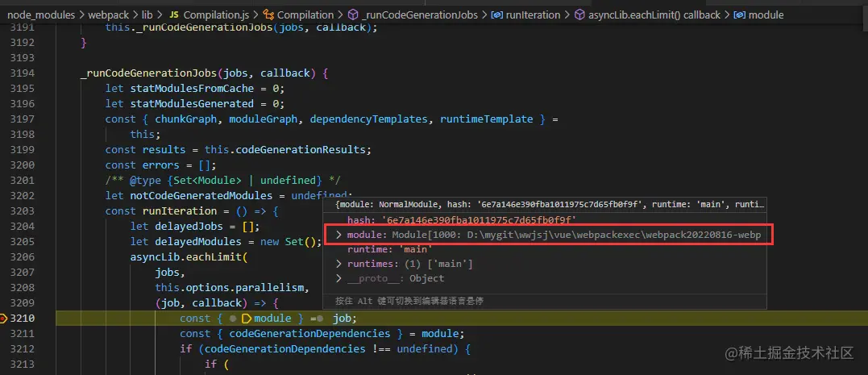Click the if keyword on line 3212
The image size is (868, 375).
tap(186, 349)
